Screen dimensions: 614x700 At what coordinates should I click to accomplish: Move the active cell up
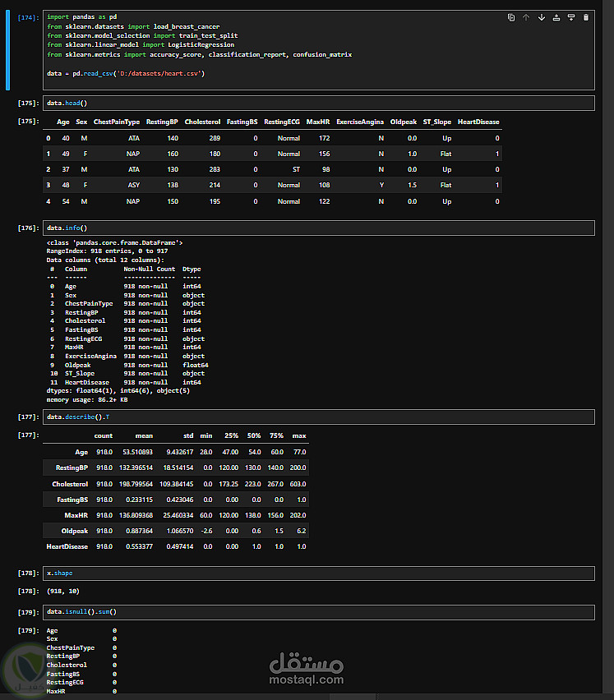pyautogui.click(x=526, y=17)
